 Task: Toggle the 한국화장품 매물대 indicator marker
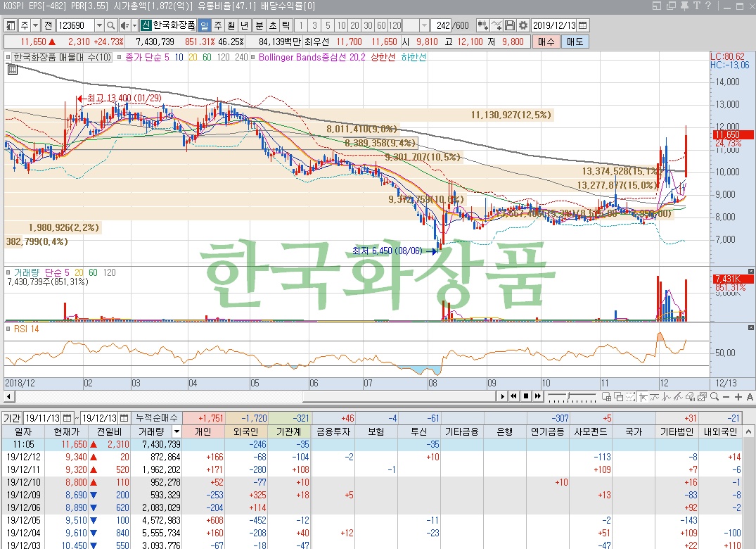pyautogui.click(x=8, y=58)
